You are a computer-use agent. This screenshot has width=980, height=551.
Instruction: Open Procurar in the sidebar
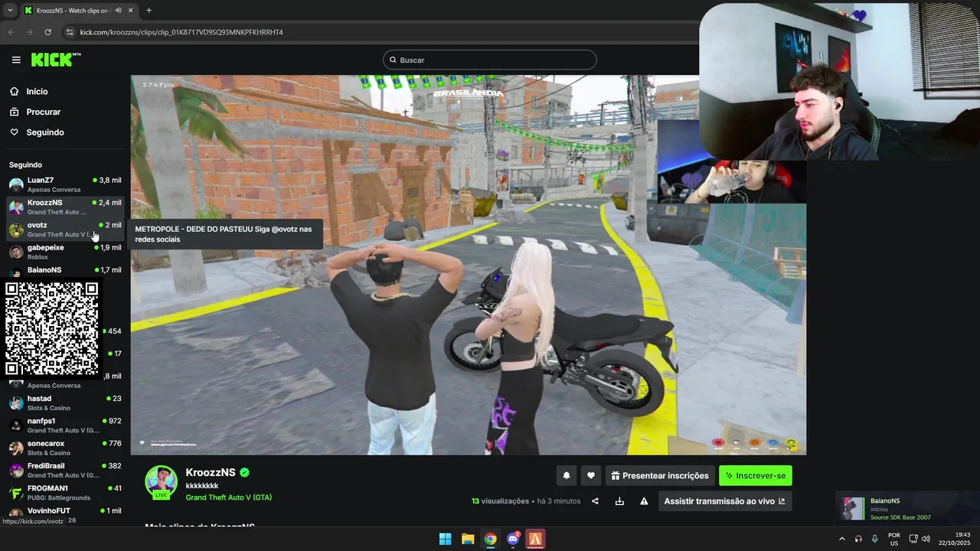43,112
